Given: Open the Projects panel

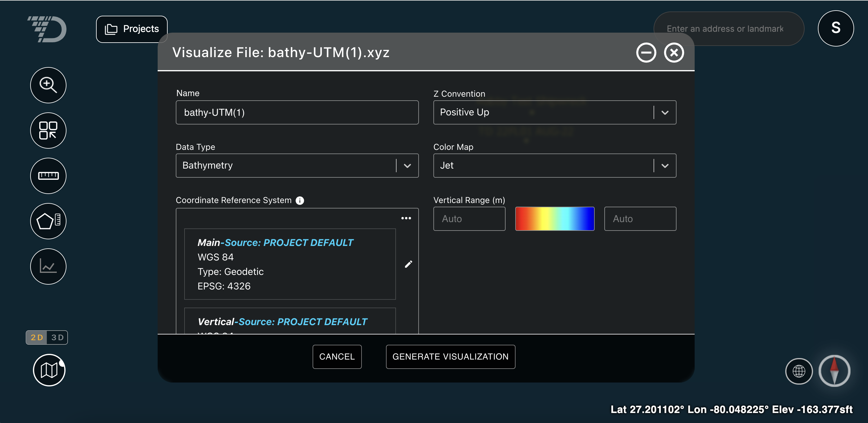Looking at the screenshot, I should tap(132, 29).
